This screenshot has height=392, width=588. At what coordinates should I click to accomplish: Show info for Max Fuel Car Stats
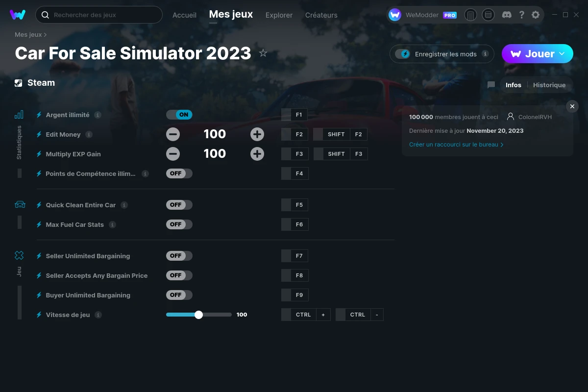click(x=112, y=224)
